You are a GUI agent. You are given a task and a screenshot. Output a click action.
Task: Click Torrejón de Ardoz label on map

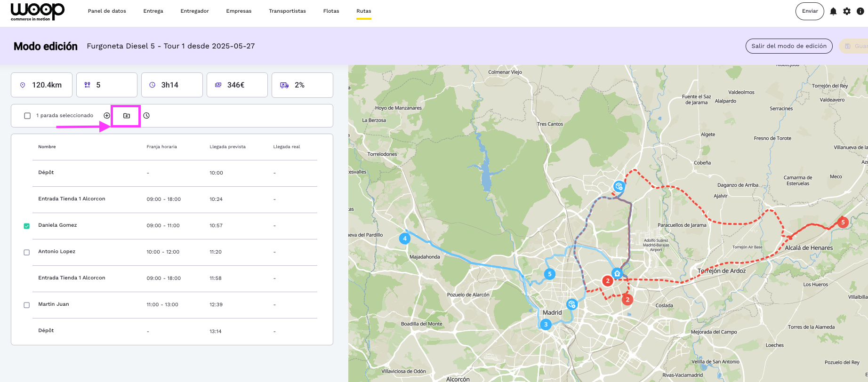coord(722,271)
